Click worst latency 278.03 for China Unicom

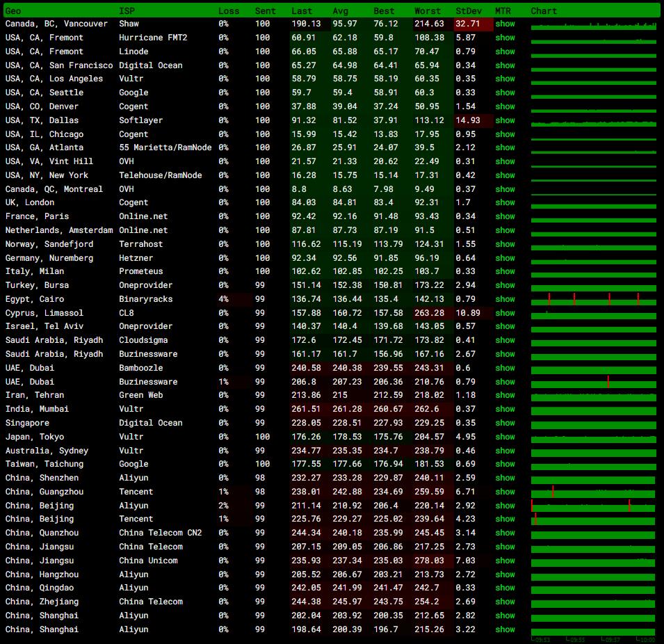click(x=430, y=561)
